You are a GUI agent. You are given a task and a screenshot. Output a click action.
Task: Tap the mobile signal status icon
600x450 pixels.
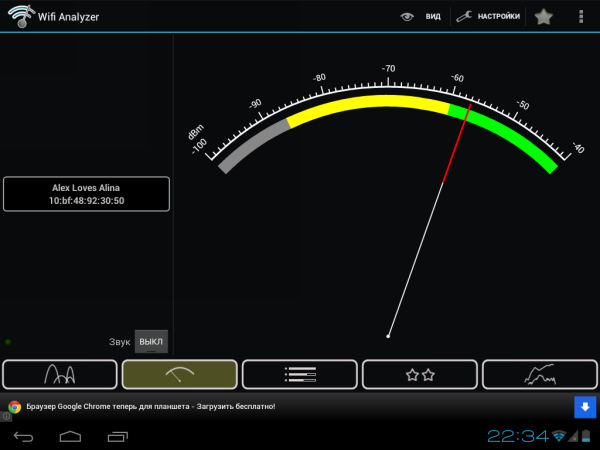click(573, 436)
